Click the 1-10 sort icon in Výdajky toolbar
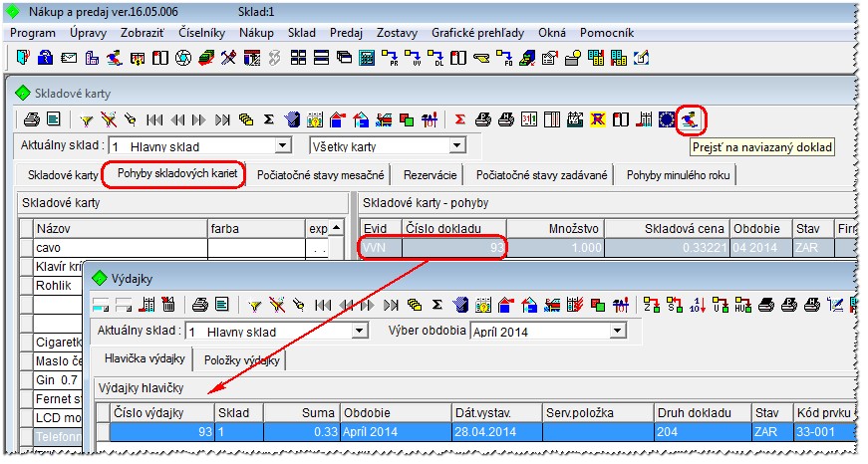Viewport: 868px width, 464px height. tap(697, 304)
